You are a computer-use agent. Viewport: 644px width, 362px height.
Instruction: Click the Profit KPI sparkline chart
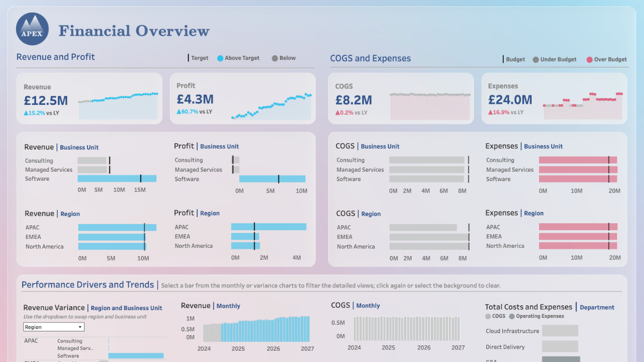[x=271, y=106]
